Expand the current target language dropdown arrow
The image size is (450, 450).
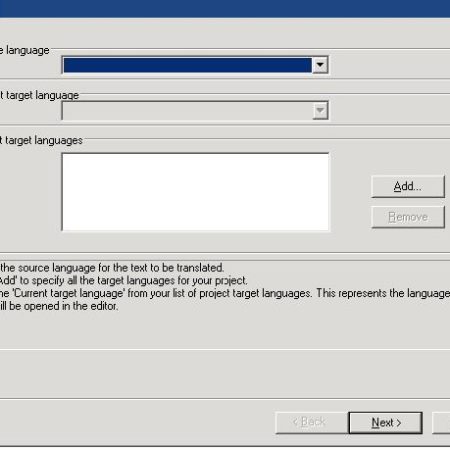[x=320, y=111]
